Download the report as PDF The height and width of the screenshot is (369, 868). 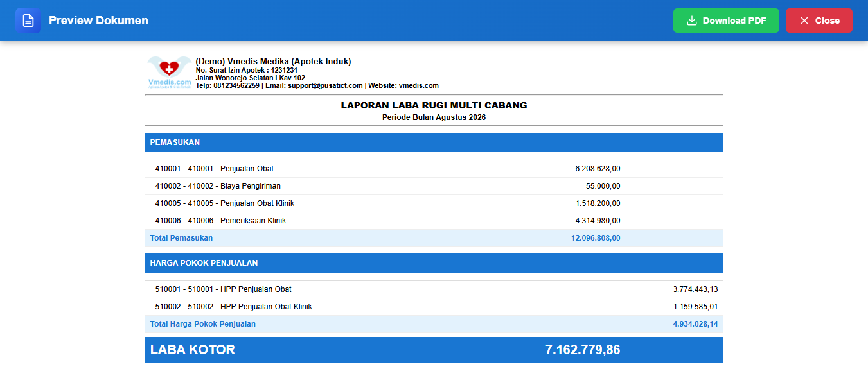coord(726,21)
